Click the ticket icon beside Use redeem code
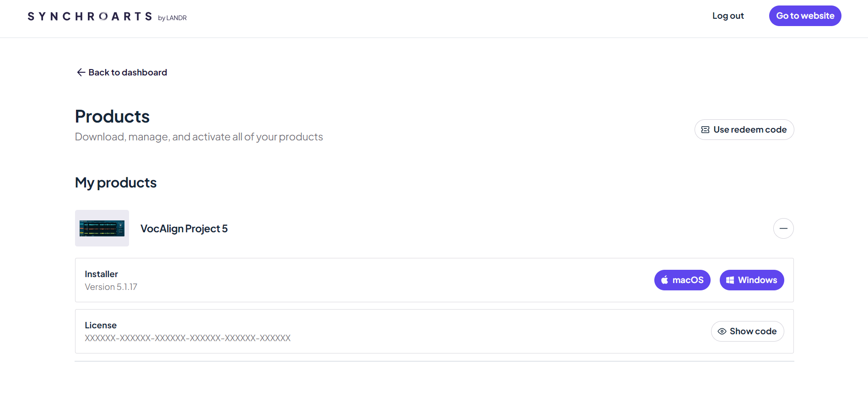 click(705, 130)
